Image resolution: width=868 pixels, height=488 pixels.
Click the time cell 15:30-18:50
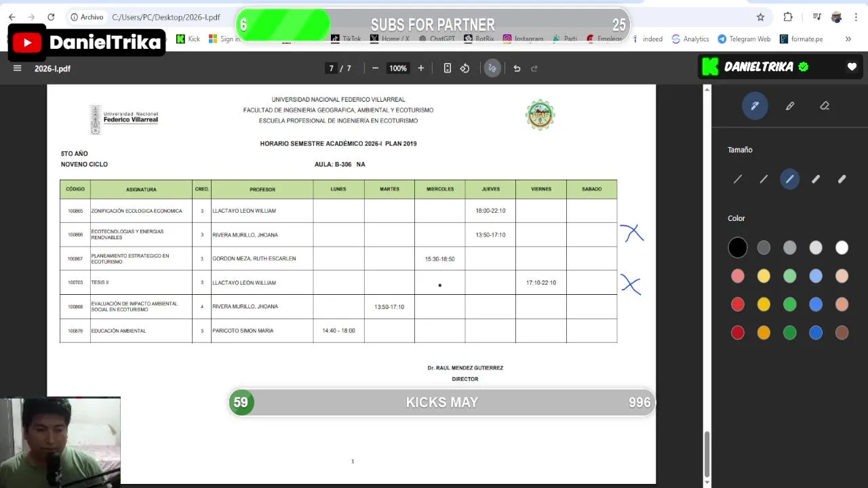click(439, 259)
